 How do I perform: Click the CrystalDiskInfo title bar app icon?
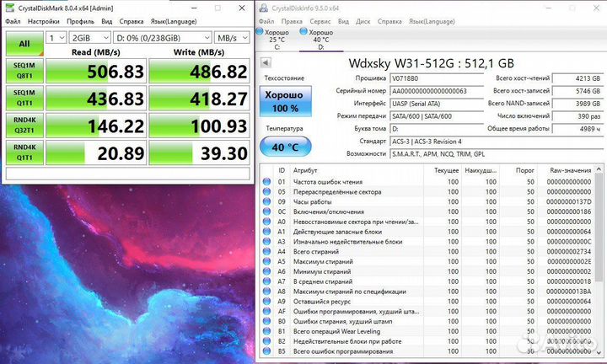[264, 8]
